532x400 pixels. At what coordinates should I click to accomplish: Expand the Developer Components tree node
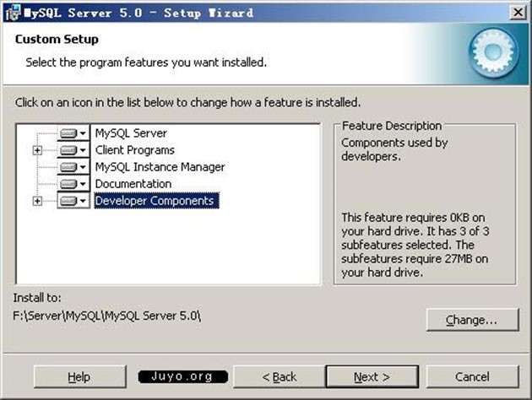(x=36, y=201)
